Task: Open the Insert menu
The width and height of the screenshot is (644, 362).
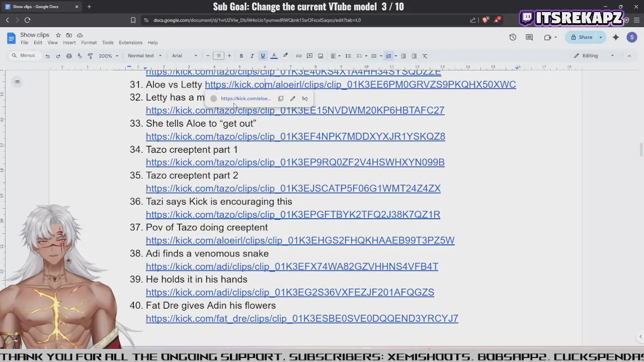Action: tap(69, 43)
